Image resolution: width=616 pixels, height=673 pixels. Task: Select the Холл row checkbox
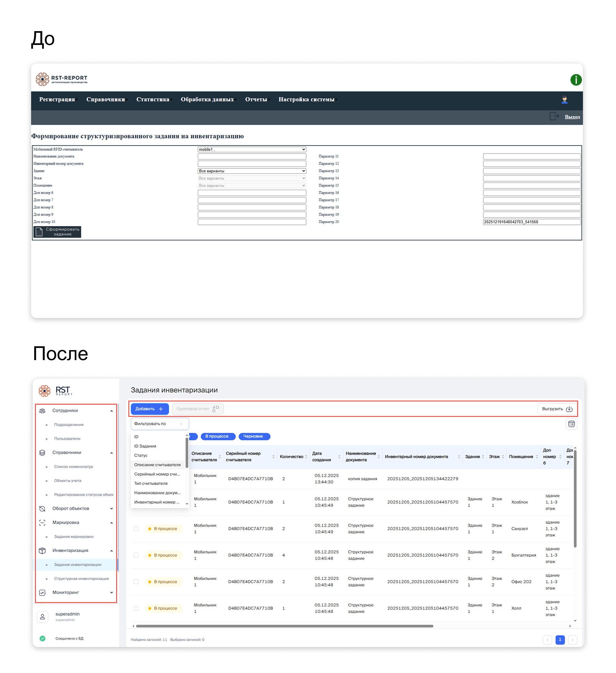click(136, 608)
